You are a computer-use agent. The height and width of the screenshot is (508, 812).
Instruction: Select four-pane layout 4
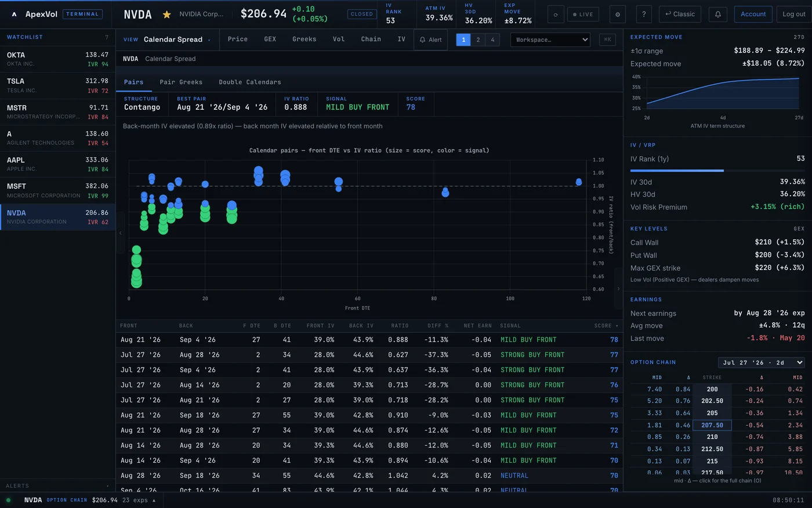pos(492,39)
